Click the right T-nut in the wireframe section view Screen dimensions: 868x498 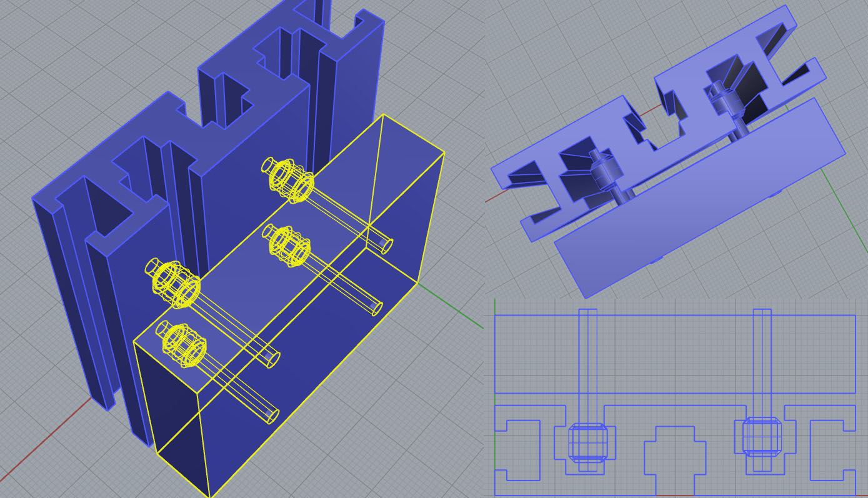(762, 436)
